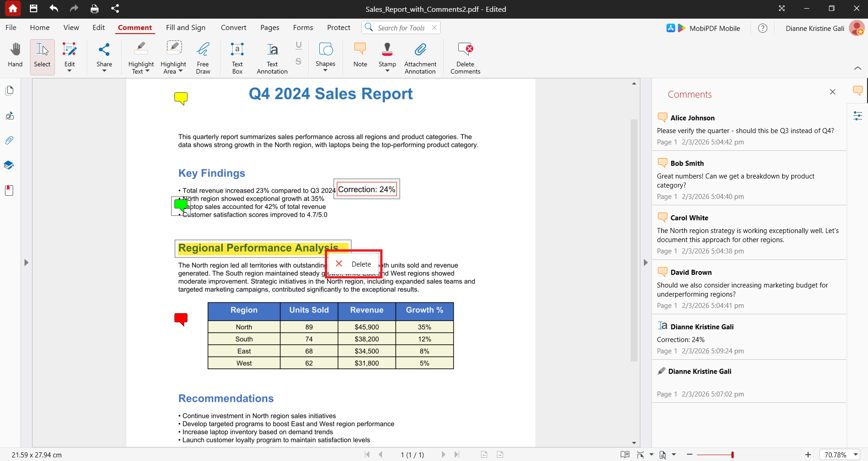
Task: Expand the Shapes dropdown arrow
Action: (325, 70)
